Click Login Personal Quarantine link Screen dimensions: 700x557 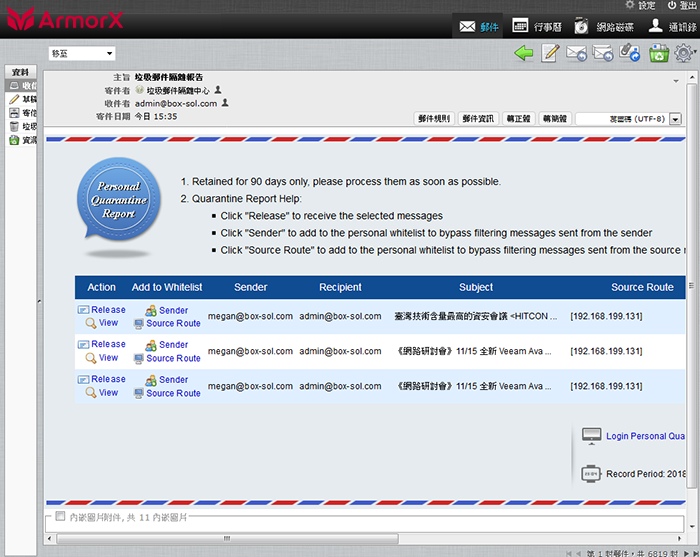645,436
